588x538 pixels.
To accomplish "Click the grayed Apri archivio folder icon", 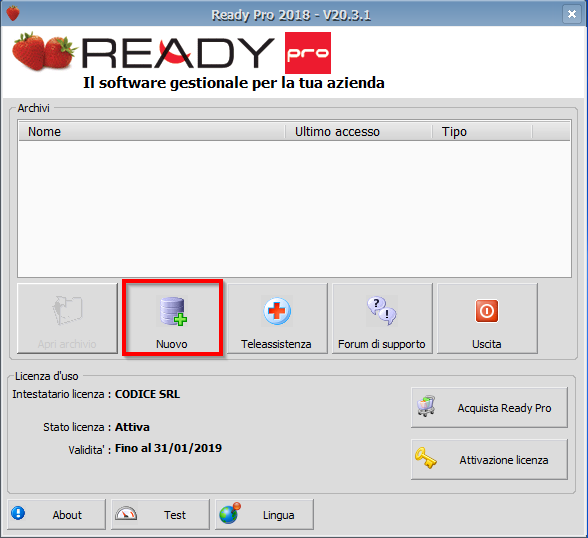I will (x=67, y=310).
